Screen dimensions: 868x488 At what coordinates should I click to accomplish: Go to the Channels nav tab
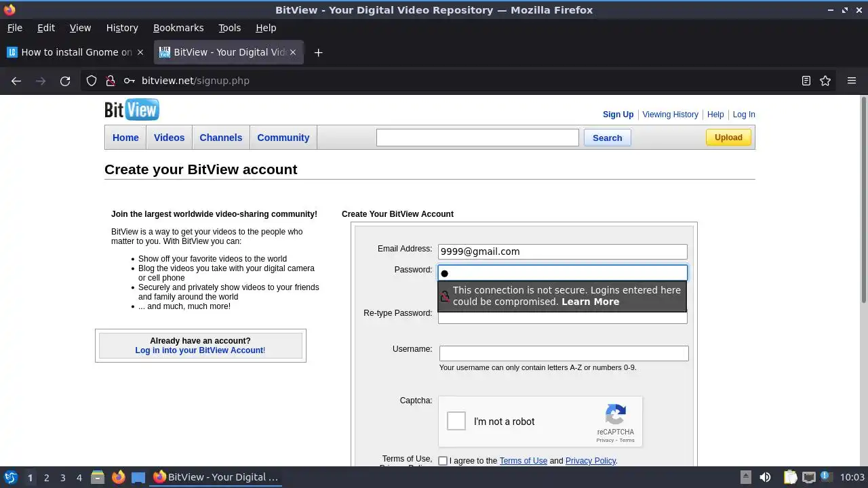click(x=220, y=138)
